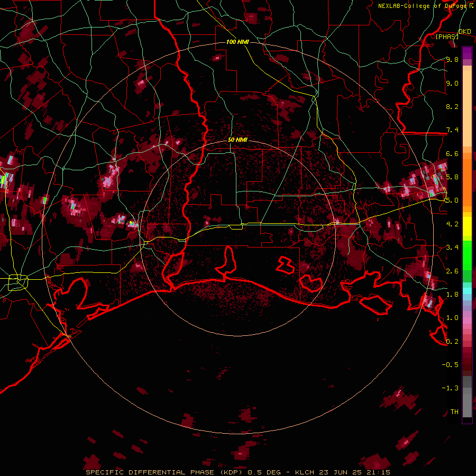The width and height of the screenshot is (476, 476).
Task: Pick the yellow segment of the color bar
Action: [x=467, y=226]
